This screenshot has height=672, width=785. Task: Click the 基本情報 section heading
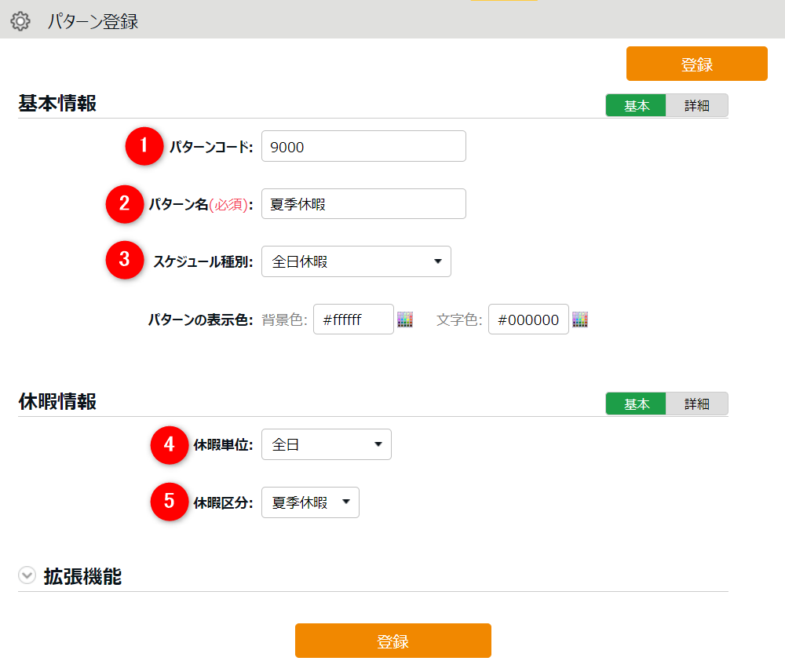57,103
